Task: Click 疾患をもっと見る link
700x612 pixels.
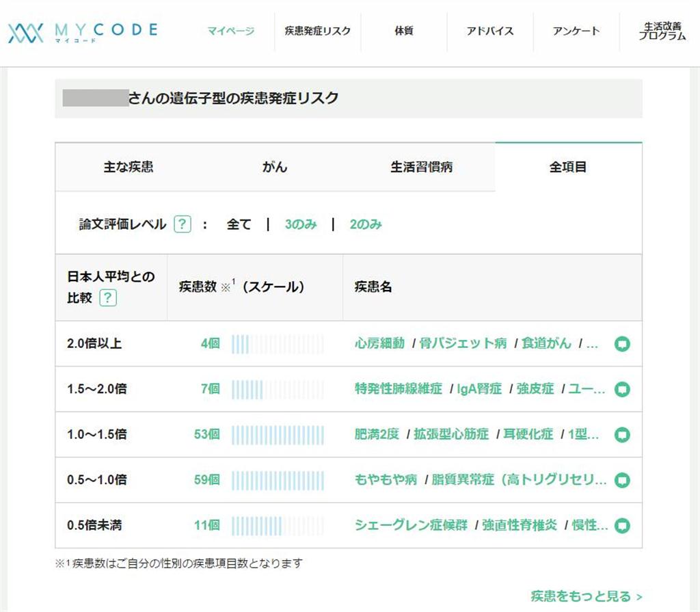Action: point(587,596)
